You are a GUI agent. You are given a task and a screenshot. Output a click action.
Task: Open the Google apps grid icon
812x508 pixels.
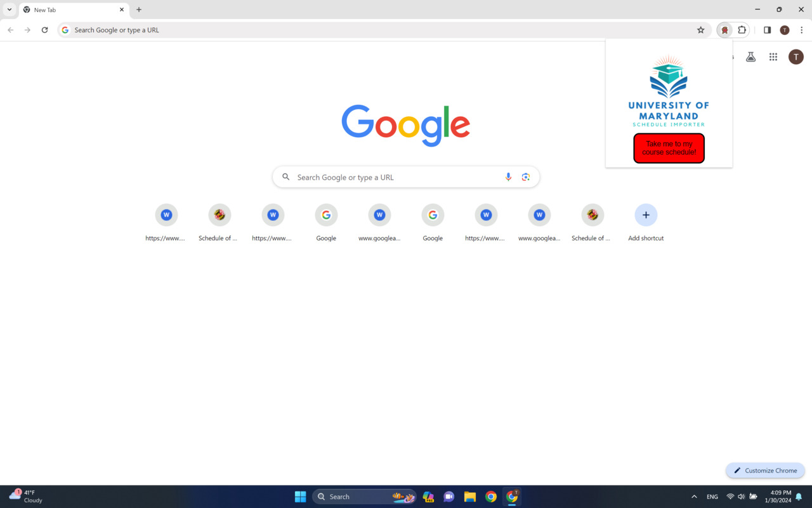click(773, 57)
